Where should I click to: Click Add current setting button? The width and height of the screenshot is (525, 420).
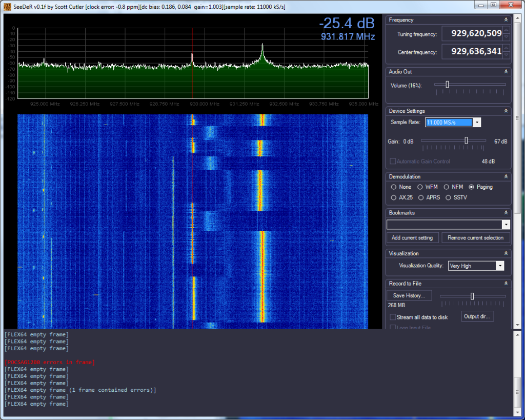tap(412, 238)
